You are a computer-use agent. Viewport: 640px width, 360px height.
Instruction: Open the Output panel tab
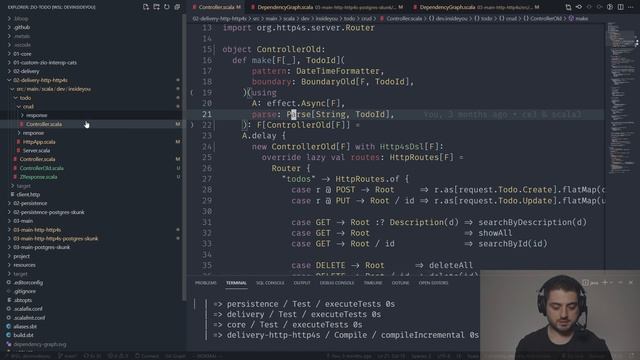click(302, 283)
